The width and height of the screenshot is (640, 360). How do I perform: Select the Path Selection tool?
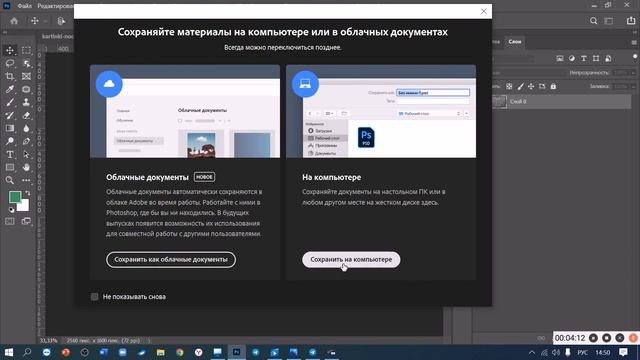(x=26, y=155)
